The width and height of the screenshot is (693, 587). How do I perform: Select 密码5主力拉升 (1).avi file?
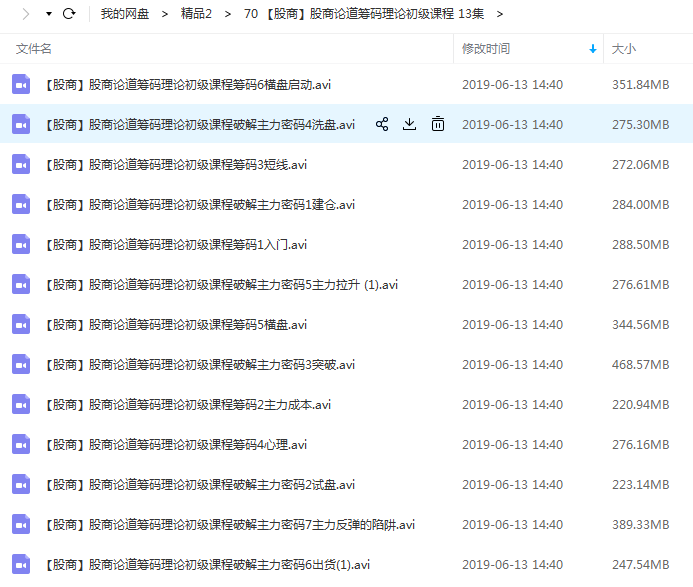[x=221, y=285]
